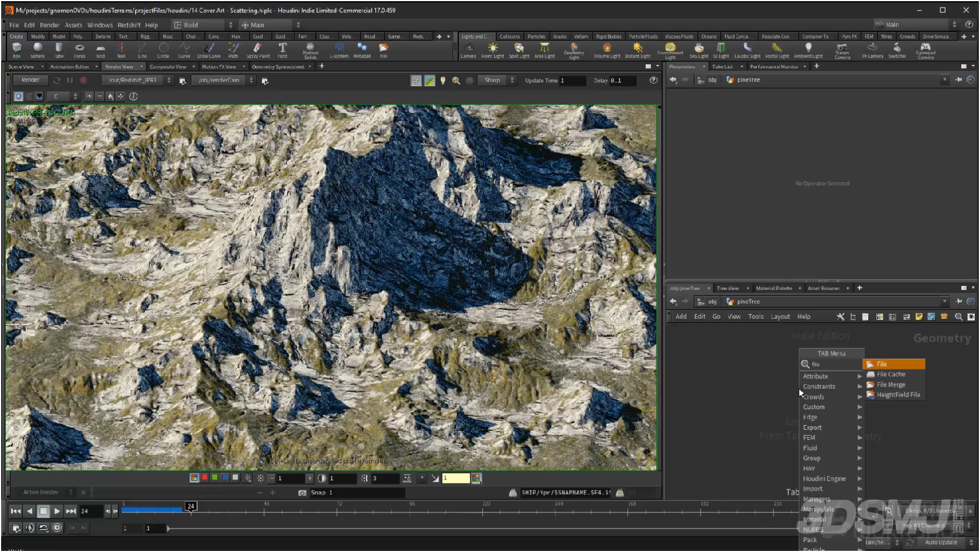Select the Switcher shelf tool
The image size is (980, 552).
897,50
